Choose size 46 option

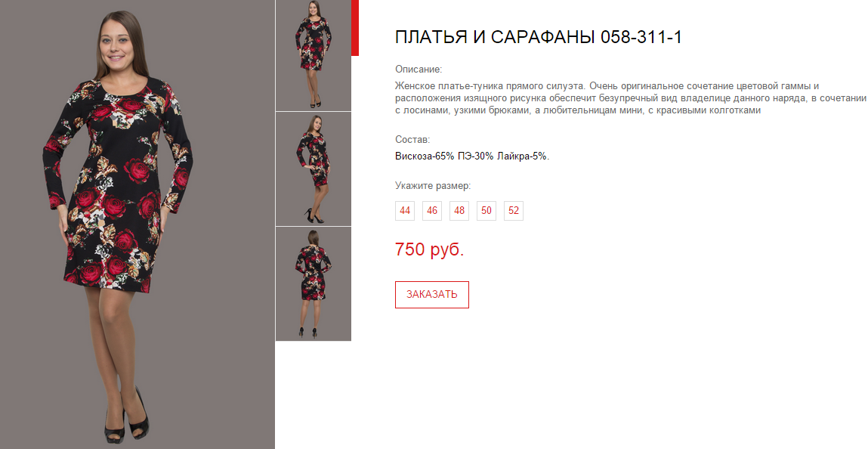pyautogui.click(x=432, y=211)
